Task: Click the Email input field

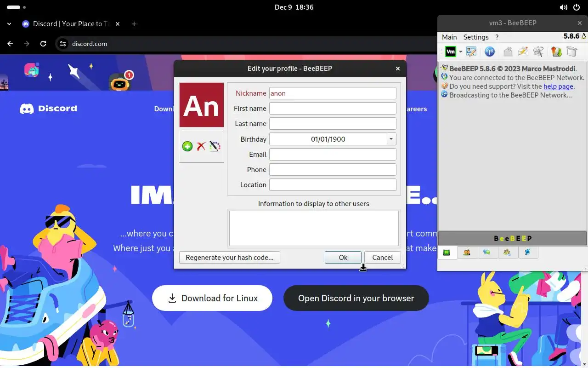Action: tap(333, 154)
